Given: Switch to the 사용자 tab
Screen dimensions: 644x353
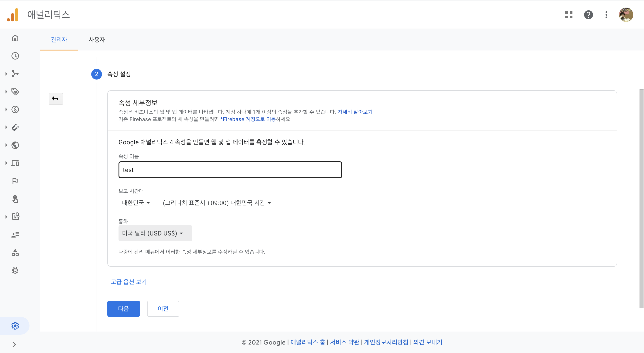Looking at the screenshot, I should point(97,40).
